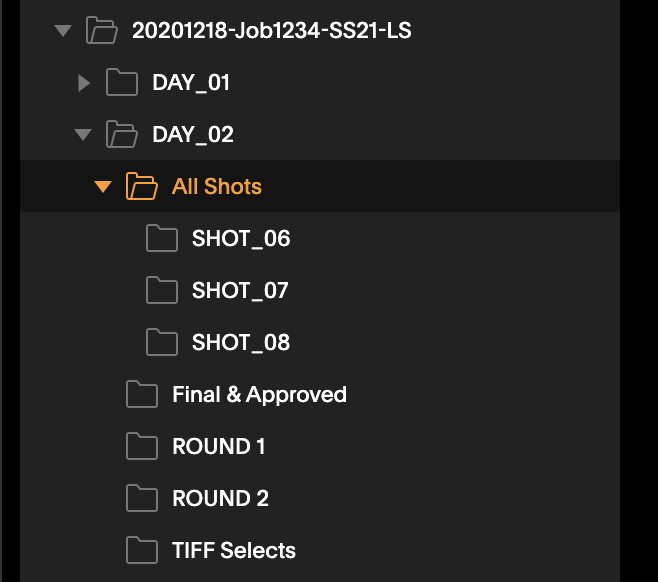Click the DAY_01 folder icon
The image size is (658, 582).
[122, 82]
